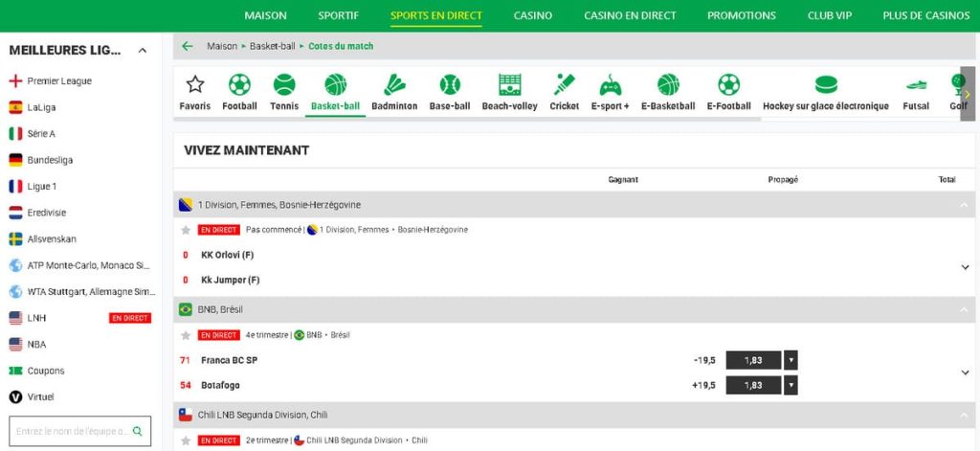980x451 pixels.
Task: Open the LNH league link
Action: (x=28, y=318)
